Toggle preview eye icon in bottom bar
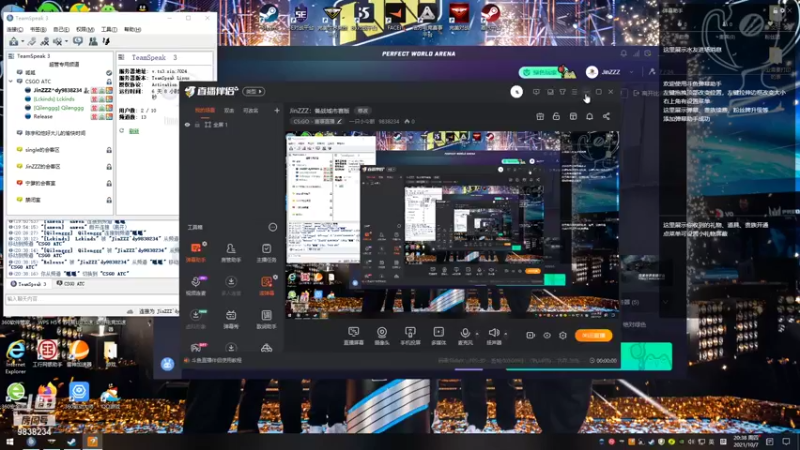The width and height of the screenshot is (800, 450). coord(547,335)
